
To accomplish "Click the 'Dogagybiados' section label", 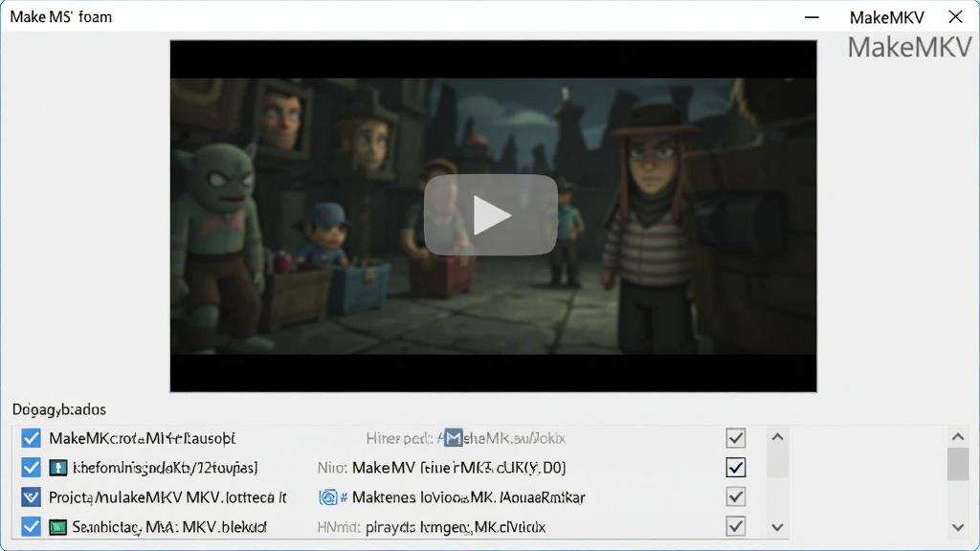I will (59, 409).
